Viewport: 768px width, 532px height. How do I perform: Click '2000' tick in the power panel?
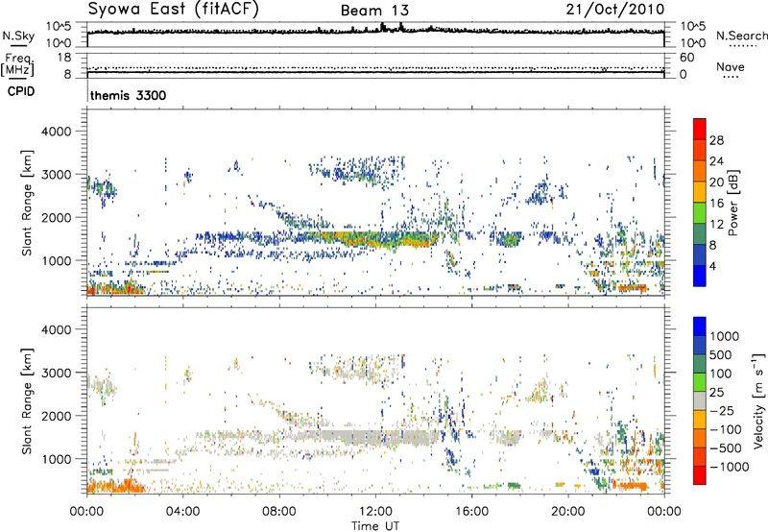tap(57, 217)
